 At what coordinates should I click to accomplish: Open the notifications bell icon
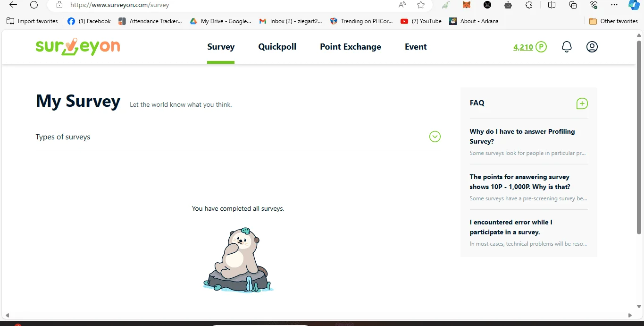[567, 47]
